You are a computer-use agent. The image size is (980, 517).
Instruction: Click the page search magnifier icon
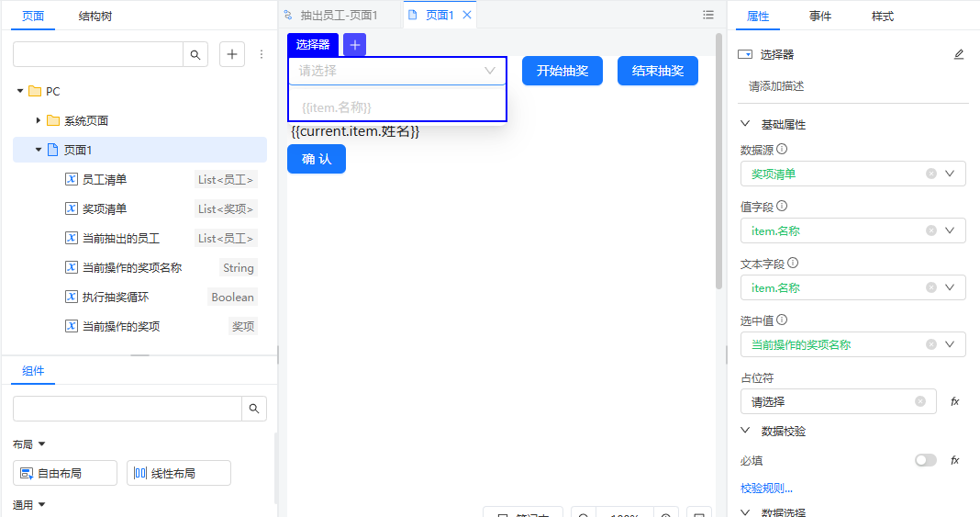195,55
